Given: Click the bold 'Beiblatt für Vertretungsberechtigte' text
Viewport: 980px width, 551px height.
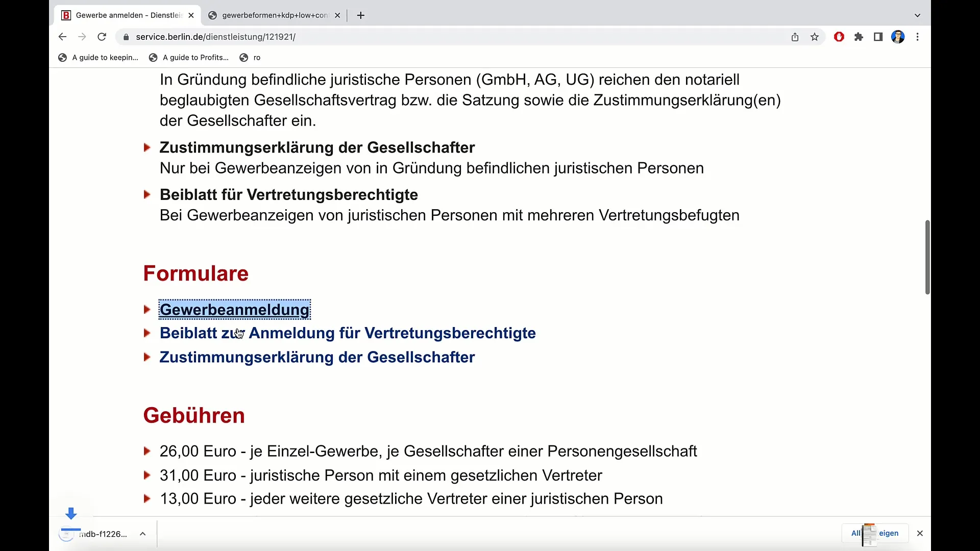Looking at the screenshot, I should click(x=289, y=195).
